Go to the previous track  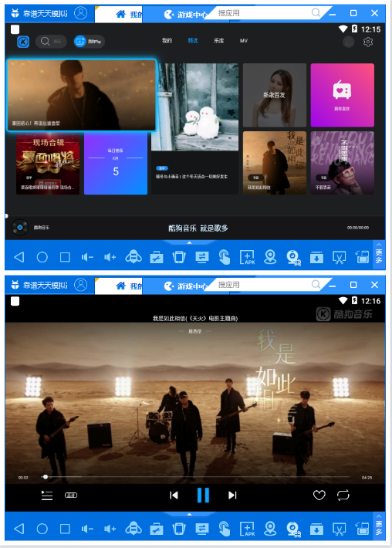174,495
